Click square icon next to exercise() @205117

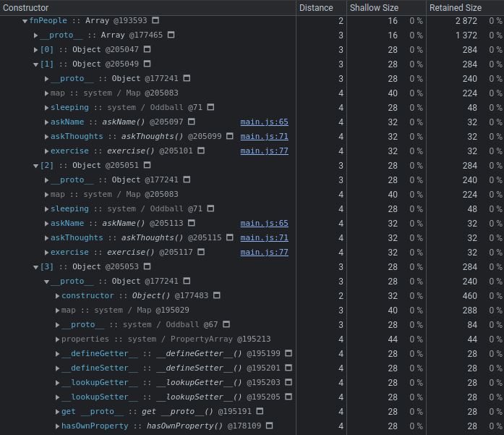click(201, 252)
